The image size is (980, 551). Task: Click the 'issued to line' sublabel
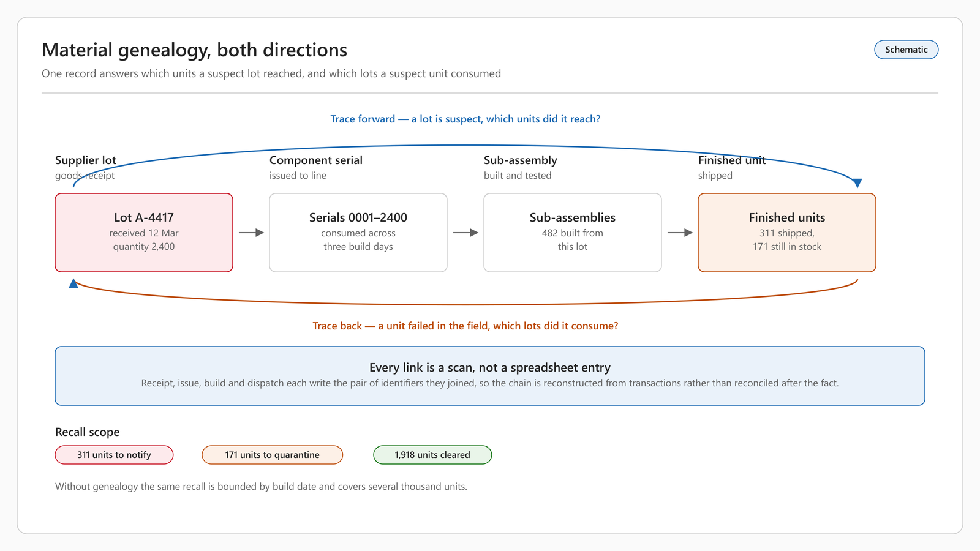click(x=298, y=176)
